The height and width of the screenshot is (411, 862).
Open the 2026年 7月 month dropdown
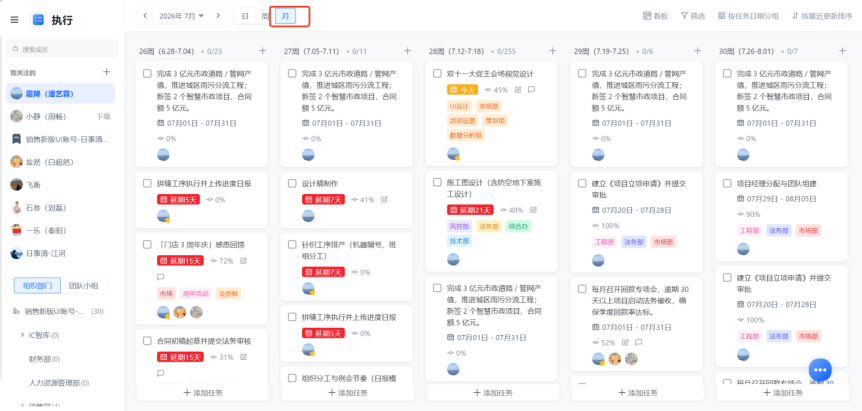[181, 16]
